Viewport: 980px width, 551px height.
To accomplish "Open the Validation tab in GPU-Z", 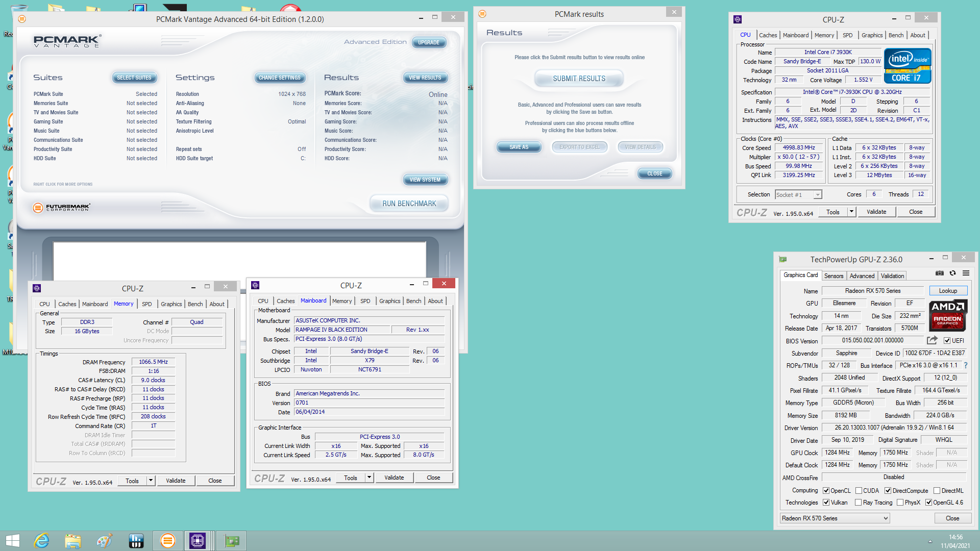I will click(x=892, y=276).
